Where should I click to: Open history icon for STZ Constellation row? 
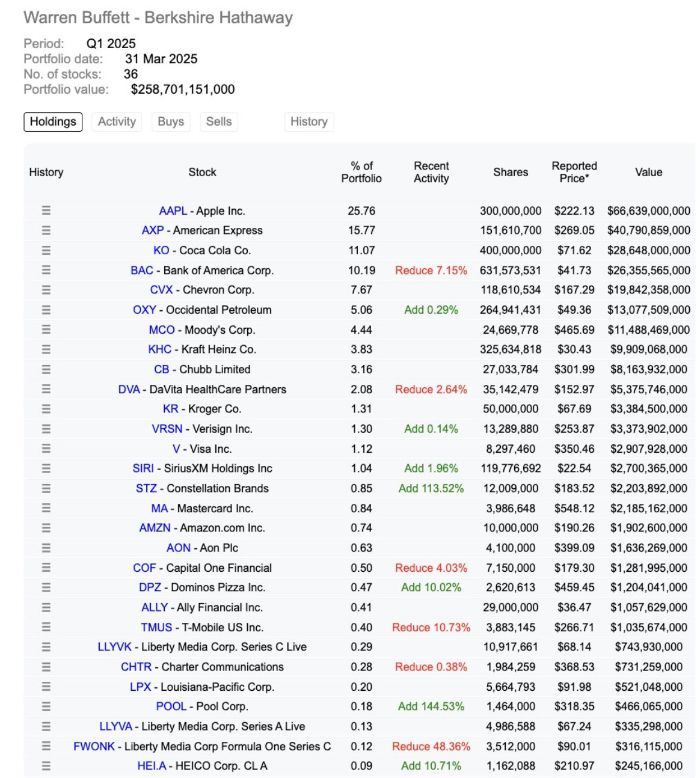(x=46, y=488)
